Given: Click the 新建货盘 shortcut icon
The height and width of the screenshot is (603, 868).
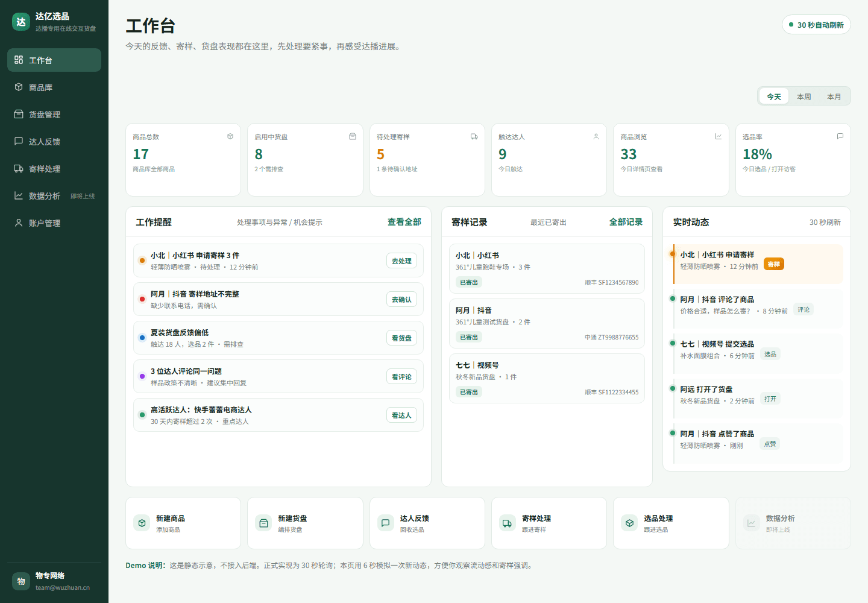Looking at the screenshot, I should point(263,523).
